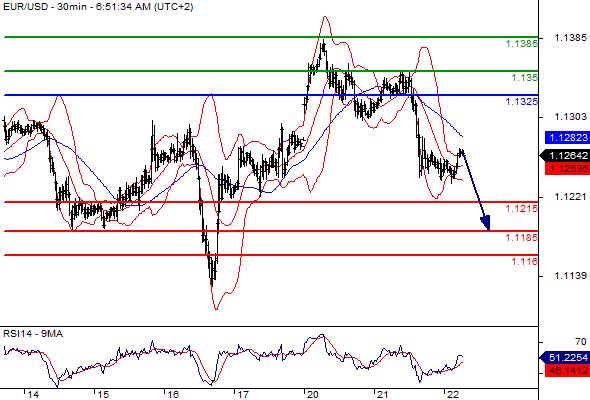
Task: Click the red 46.1412 RSI average tag
Action: (x=567, y=371)
